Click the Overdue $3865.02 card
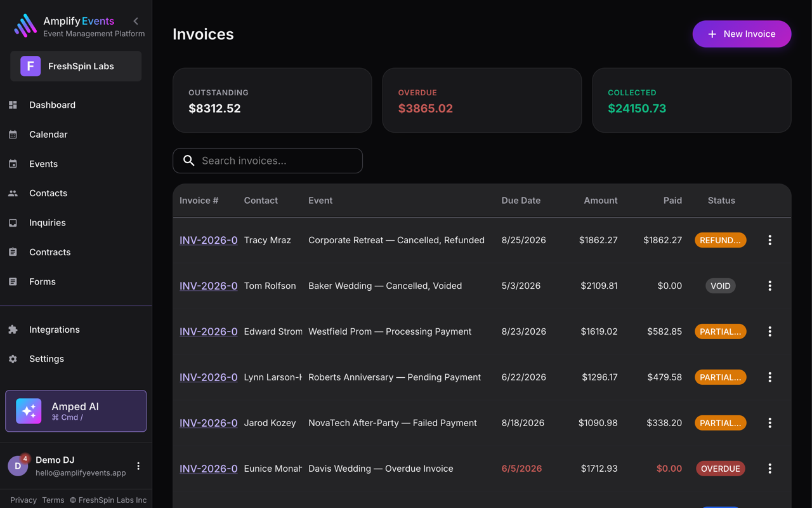 point(481,100)
